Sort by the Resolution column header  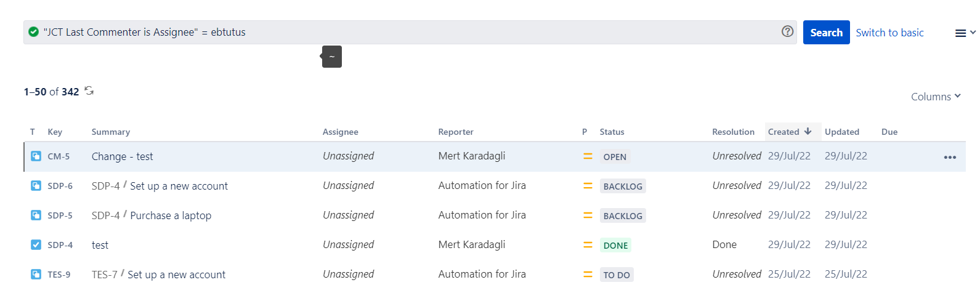(x=733, y=132)
